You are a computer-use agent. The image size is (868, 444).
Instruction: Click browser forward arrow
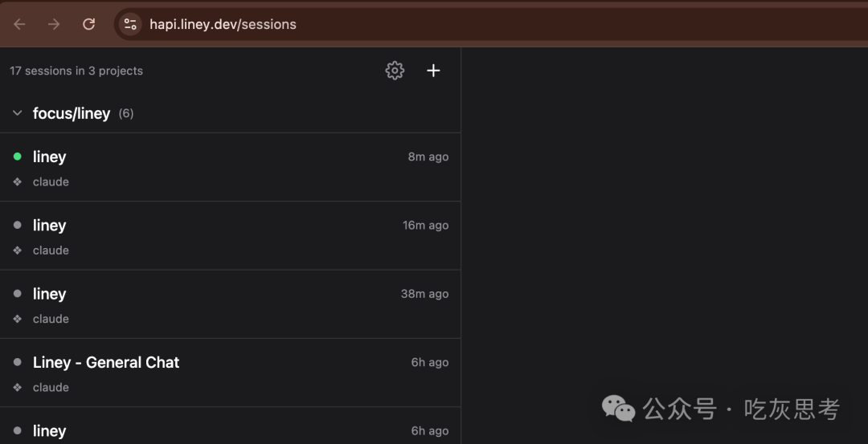tap(54, 24)
